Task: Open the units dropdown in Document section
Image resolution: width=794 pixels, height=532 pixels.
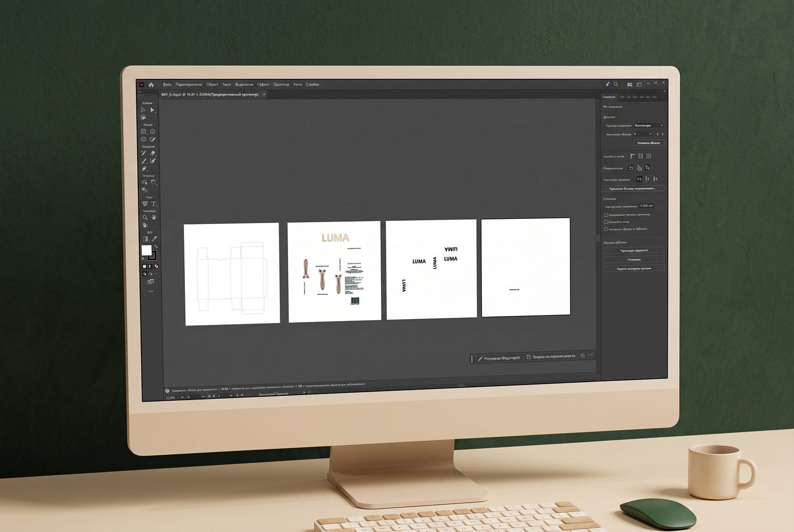Action: point(649,126)
